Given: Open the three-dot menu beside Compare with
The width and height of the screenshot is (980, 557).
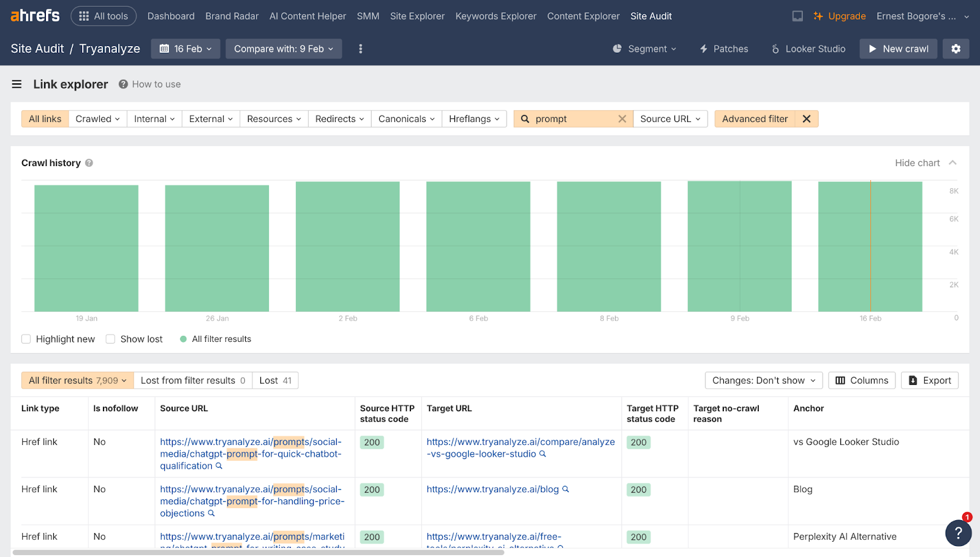Looking at the screenshot, I should (360, 48).
